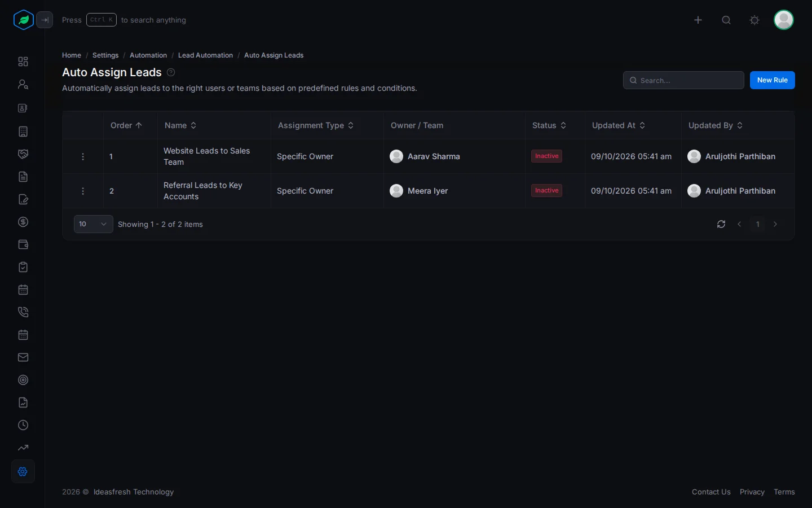Sort the table by Status column
This screenshot has width=812, height=508.
point(549,125)
